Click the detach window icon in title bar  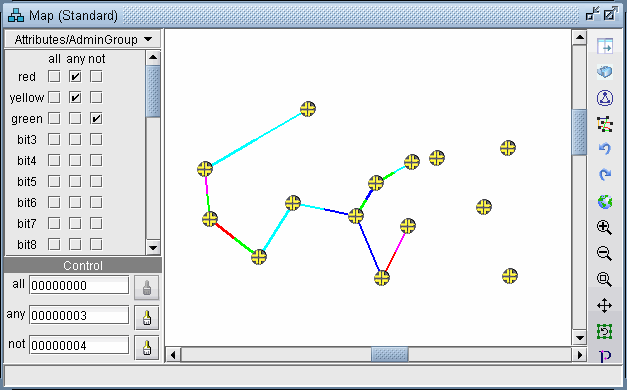592,14
